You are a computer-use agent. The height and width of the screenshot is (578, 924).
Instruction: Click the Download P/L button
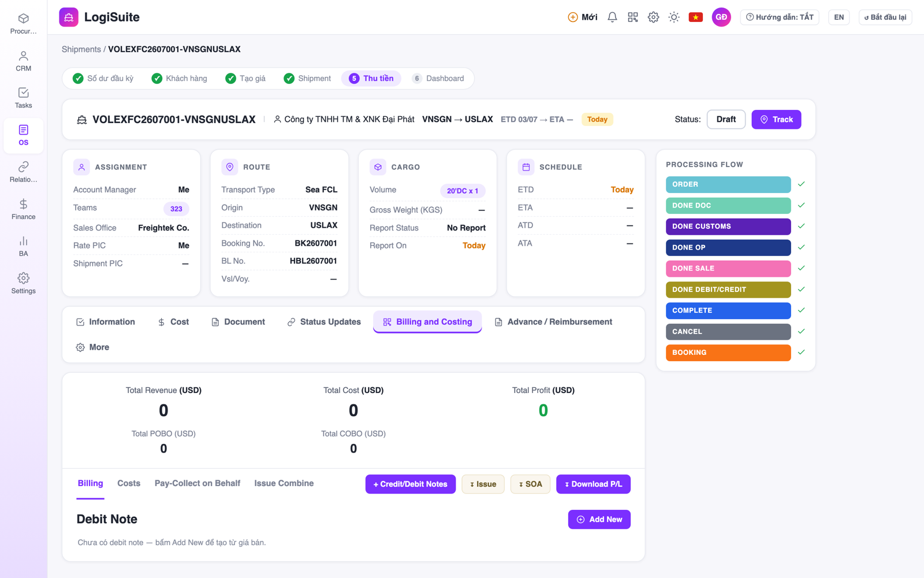[593, 484]
